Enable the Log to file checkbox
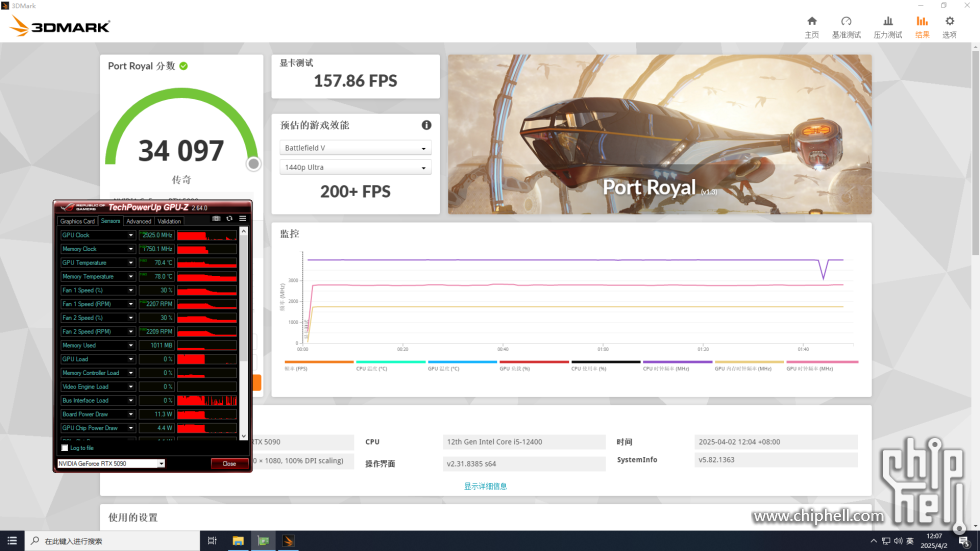This screenshot has width=980, height=551. [x=64, y=448]
